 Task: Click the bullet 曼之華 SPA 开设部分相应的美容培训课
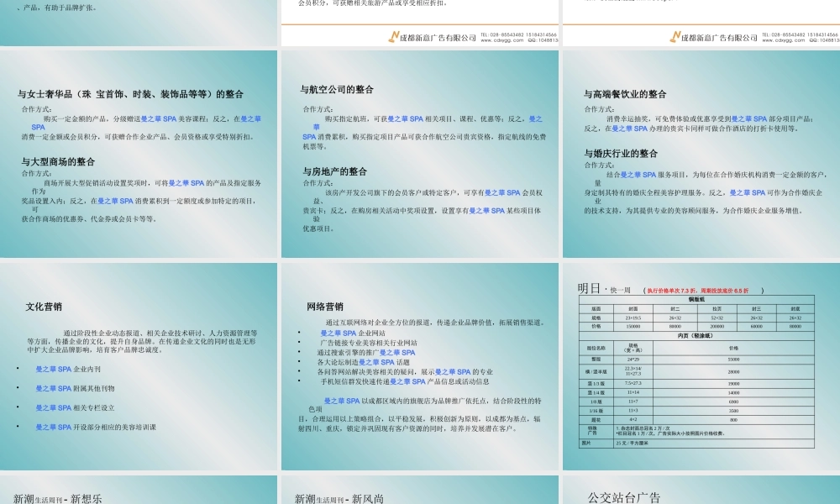point(96,427)
